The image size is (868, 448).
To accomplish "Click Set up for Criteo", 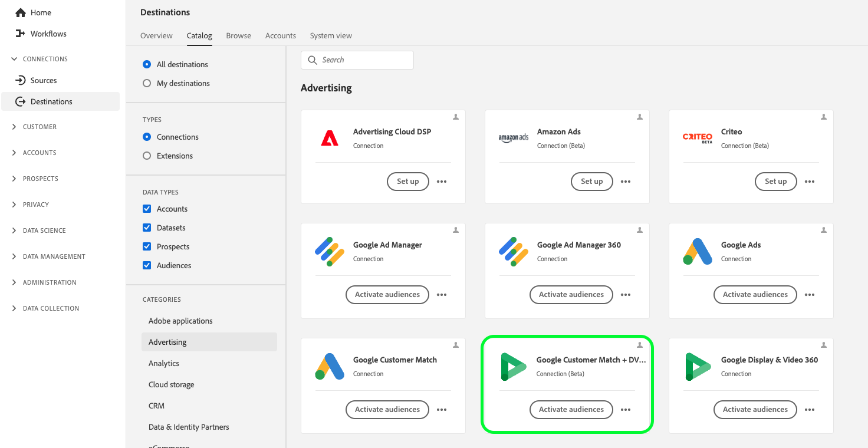I will click(776, 182).
